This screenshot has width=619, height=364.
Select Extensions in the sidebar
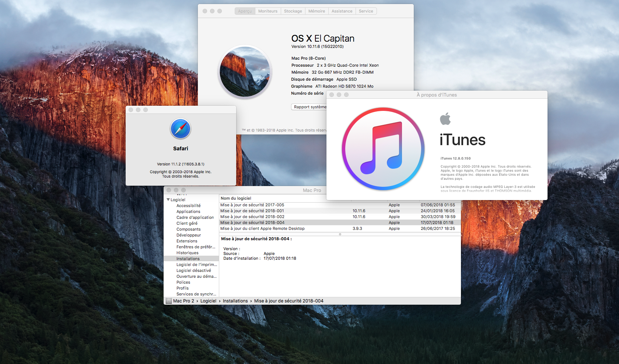pos(187,241)
